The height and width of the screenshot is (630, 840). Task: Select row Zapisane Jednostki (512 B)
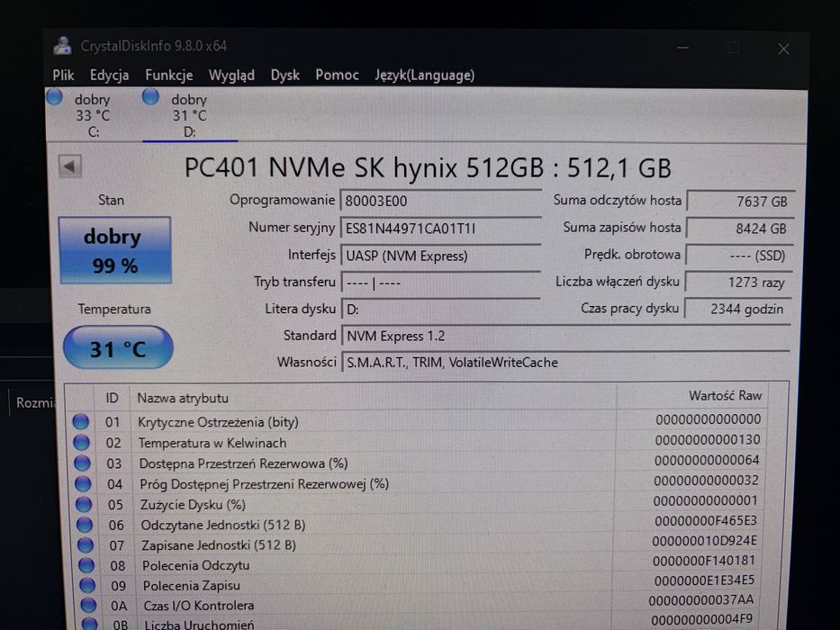point(418,544)
